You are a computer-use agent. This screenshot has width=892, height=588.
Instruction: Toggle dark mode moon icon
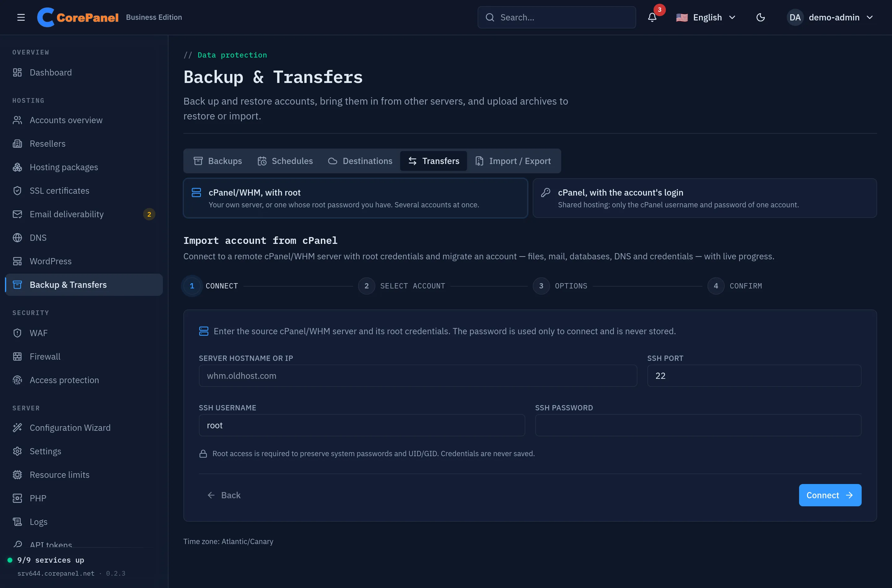coord(760,17)
